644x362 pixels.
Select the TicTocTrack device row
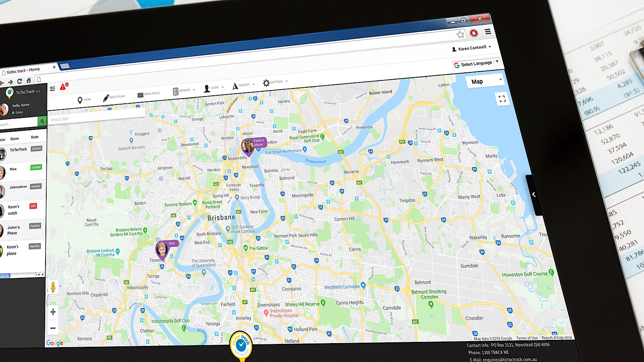click(x=23, y=151)
